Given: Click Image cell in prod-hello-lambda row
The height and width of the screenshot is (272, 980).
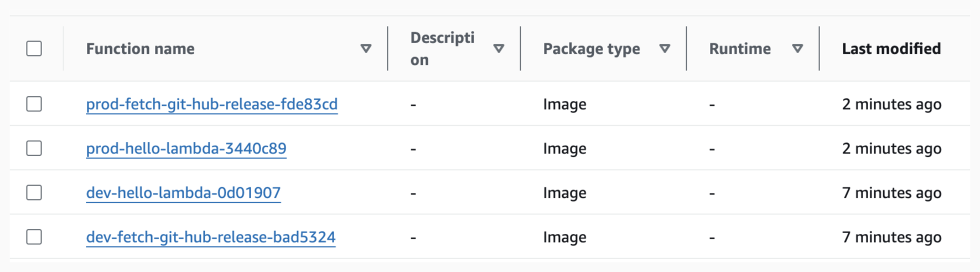Looking at the screenshot, I should click(x=564, y=148).
